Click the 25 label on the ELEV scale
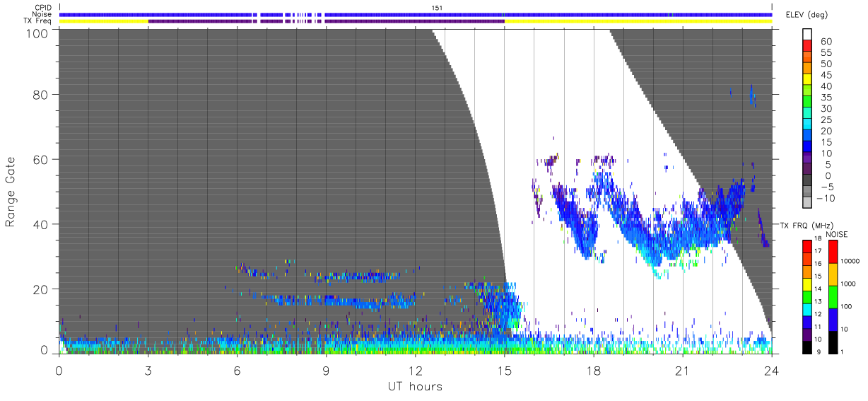 click(825, 120)
